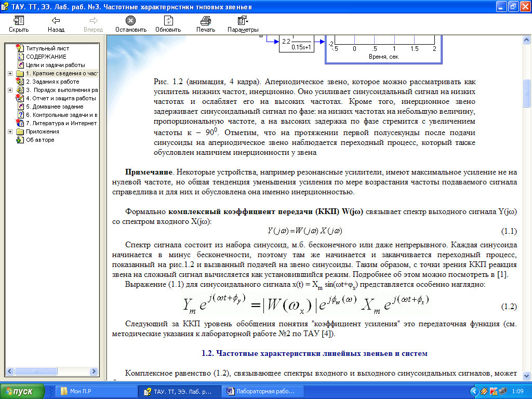The width and height of the screenshot is (532, 399).
Task: Open the пуск Start button
Action: coord(22,391)
